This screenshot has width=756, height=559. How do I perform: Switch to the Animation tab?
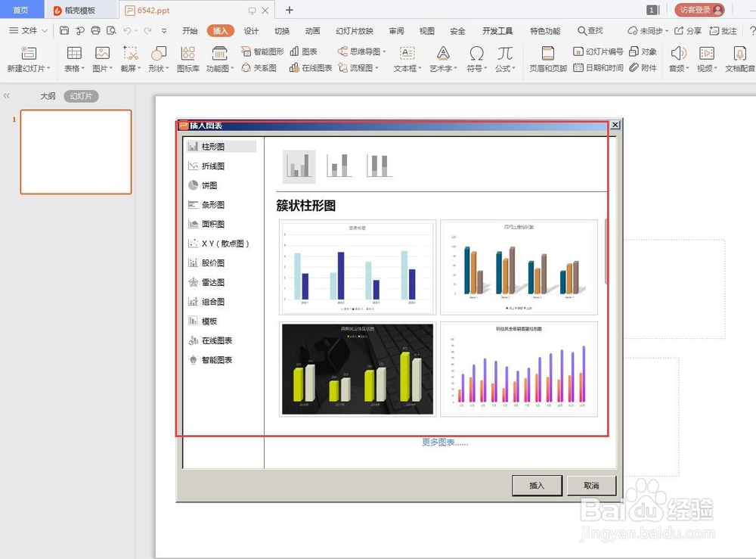312,30
